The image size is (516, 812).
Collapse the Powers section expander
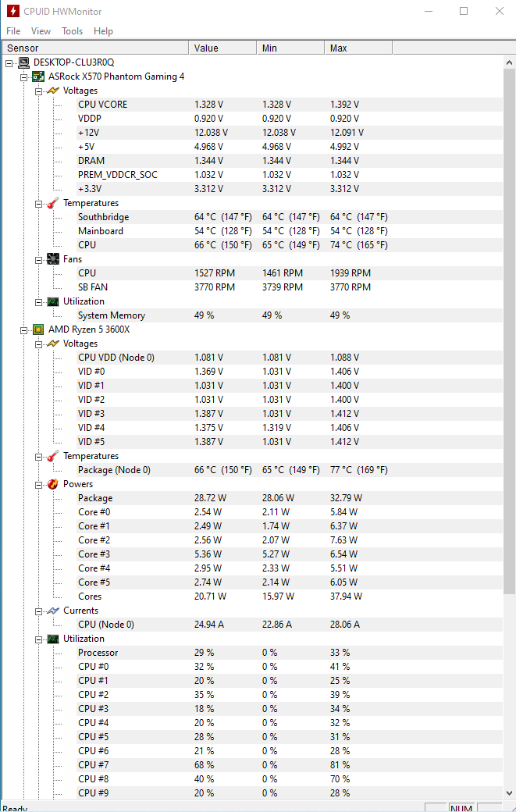(38, 484)
